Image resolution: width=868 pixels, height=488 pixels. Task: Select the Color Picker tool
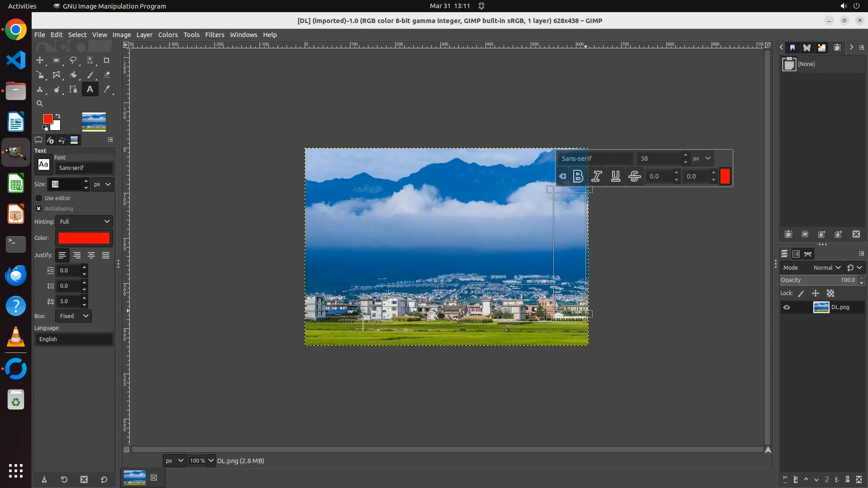(x=107, y=89)
